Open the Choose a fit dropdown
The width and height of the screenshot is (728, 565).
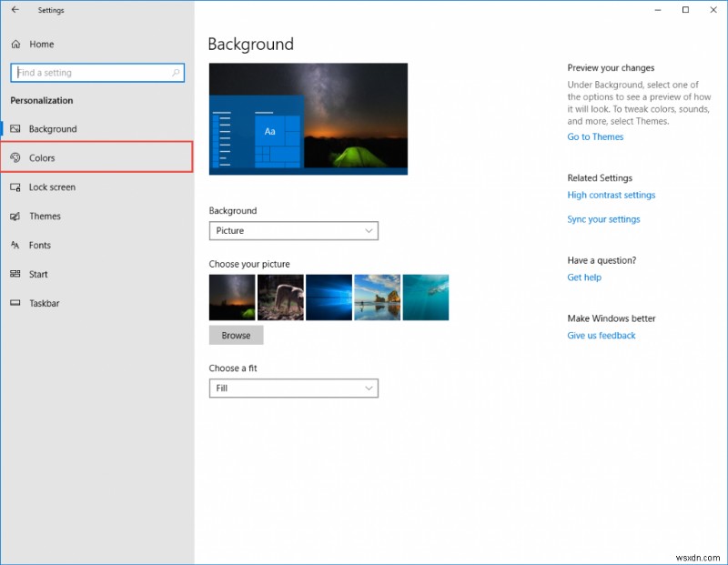point(293,388)
